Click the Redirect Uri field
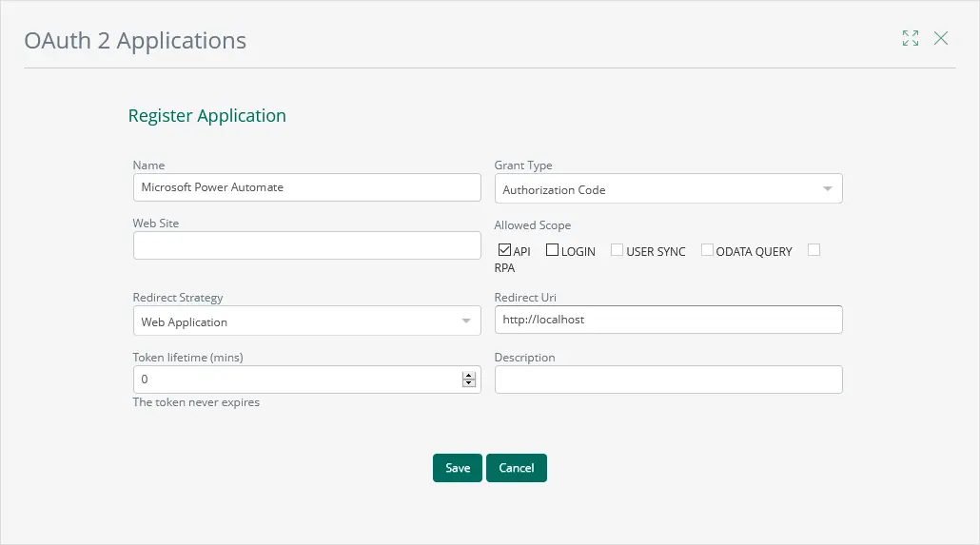 click(668, 320)
